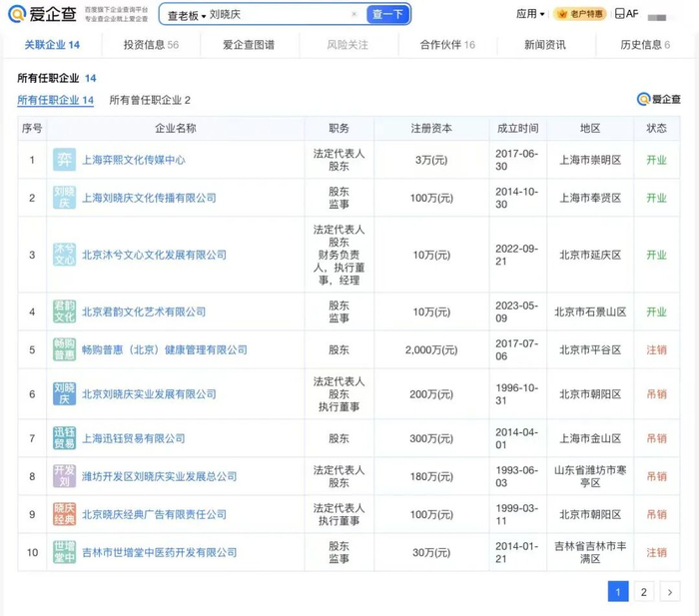The image size is (699, 616).
Task: Switch to the 投资信息 tab
Action: pyautogui.click(x=151, y=45)
